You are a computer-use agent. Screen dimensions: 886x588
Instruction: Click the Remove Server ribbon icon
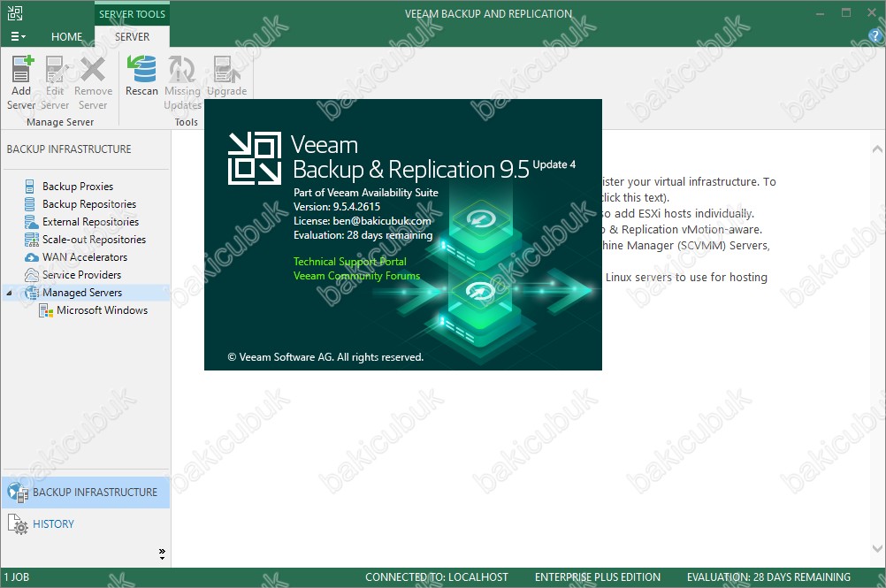pos(93,71)
